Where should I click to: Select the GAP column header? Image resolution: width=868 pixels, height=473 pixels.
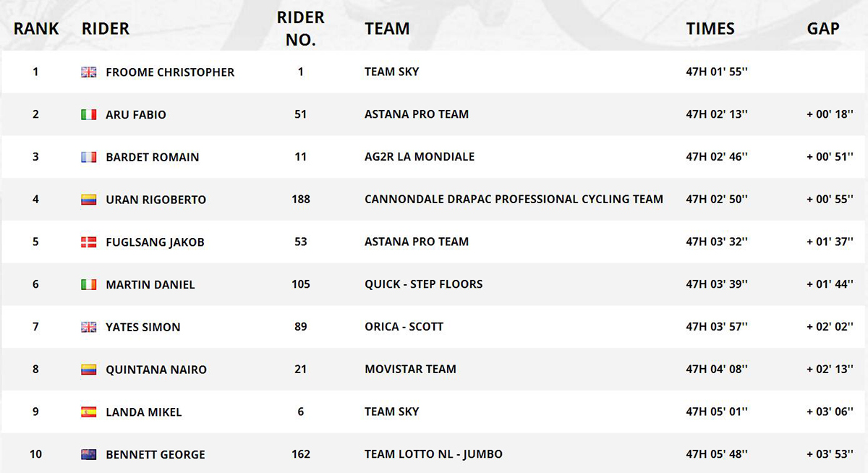[x=823, y=29]
